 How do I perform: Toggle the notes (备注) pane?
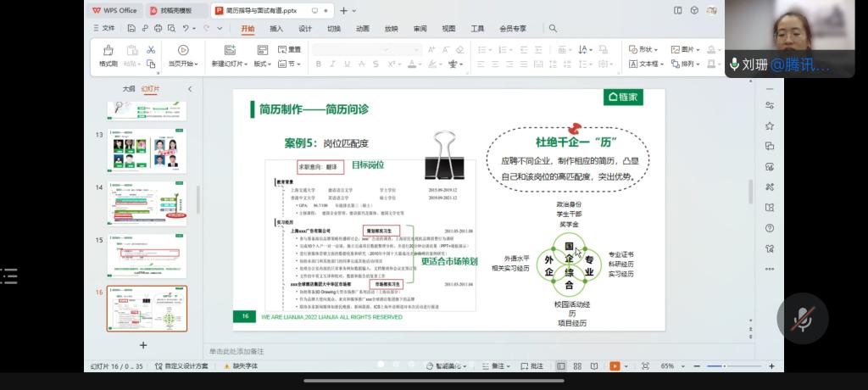(x=498, y=366)
